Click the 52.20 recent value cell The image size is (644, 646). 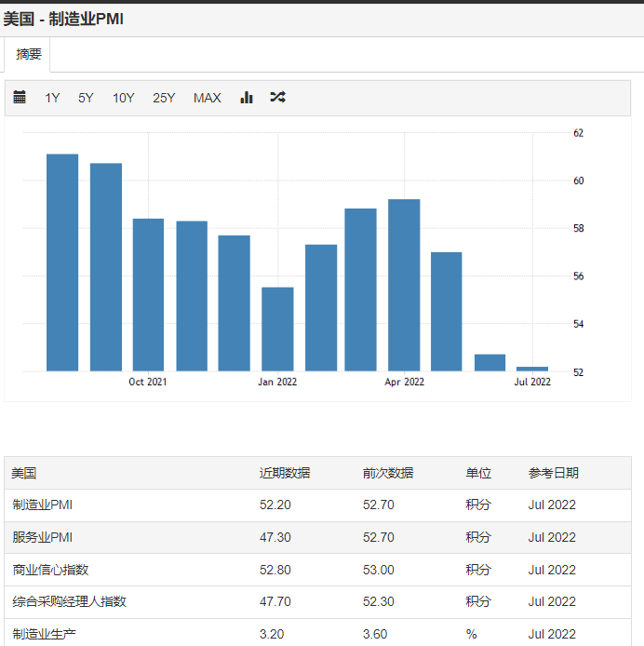[x=275, y=505]
